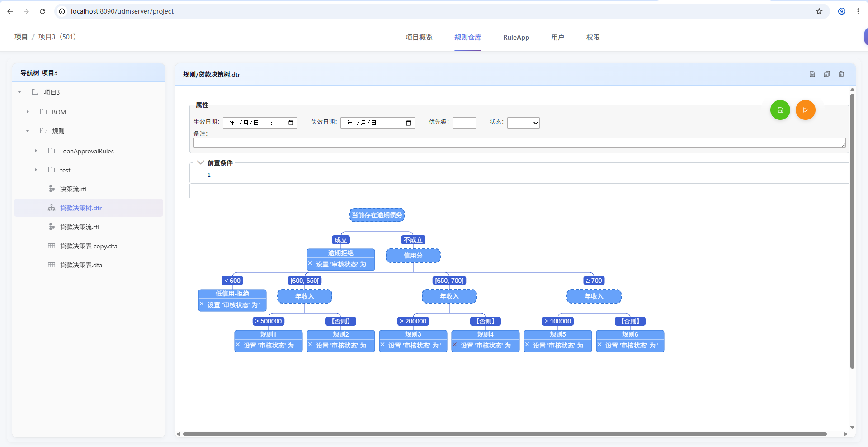The height and width of the screenshot is (447, 868).
Task: Click the orange run button
Action: point(805,110)
